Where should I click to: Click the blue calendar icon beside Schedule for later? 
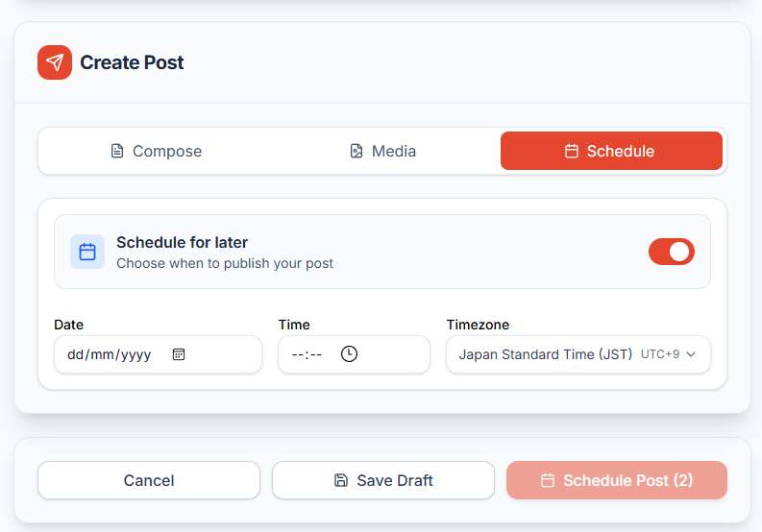pyautogui.click(x=87, y=252)
